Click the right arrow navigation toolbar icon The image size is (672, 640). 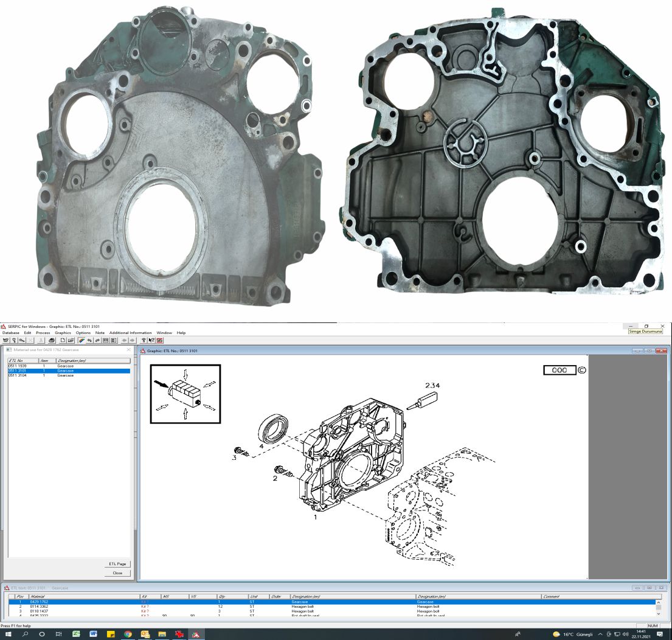132,340
